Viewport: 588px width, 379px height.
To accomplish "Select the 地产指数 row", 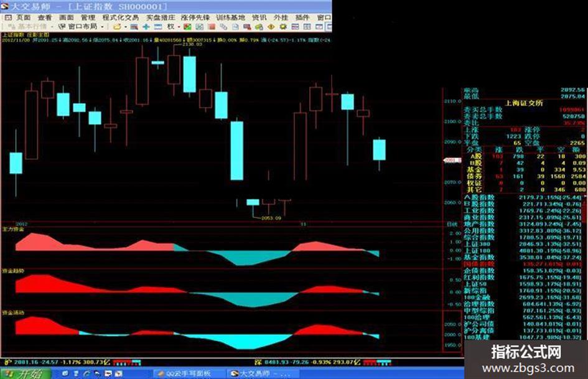I will coord(523,224).
